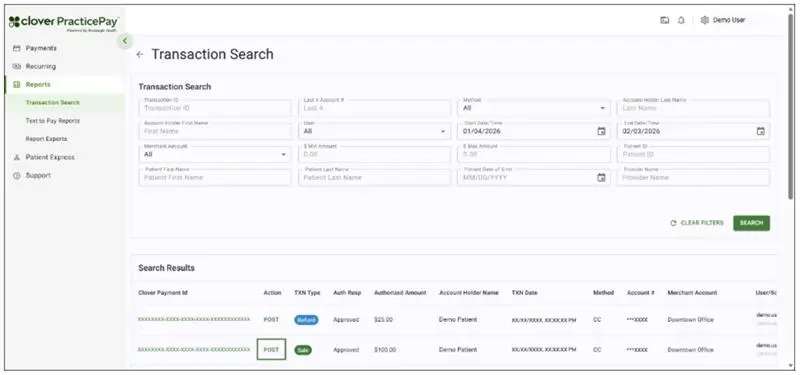Screen dimensions: 800x375
Task: Click the $25.00 authorized amount
Action: click(x=383, y=320)
